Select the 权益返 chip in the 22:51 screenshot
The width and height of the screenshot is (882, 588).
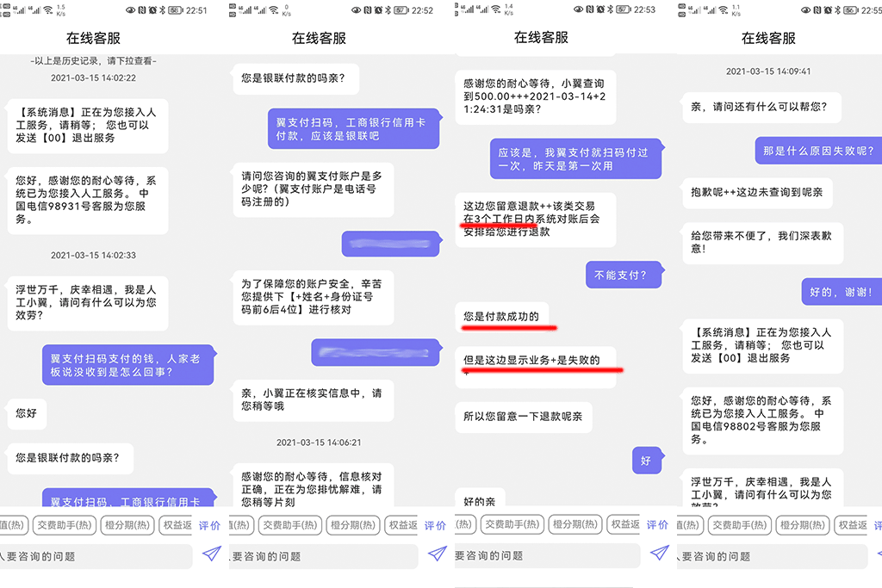[176, 525]
